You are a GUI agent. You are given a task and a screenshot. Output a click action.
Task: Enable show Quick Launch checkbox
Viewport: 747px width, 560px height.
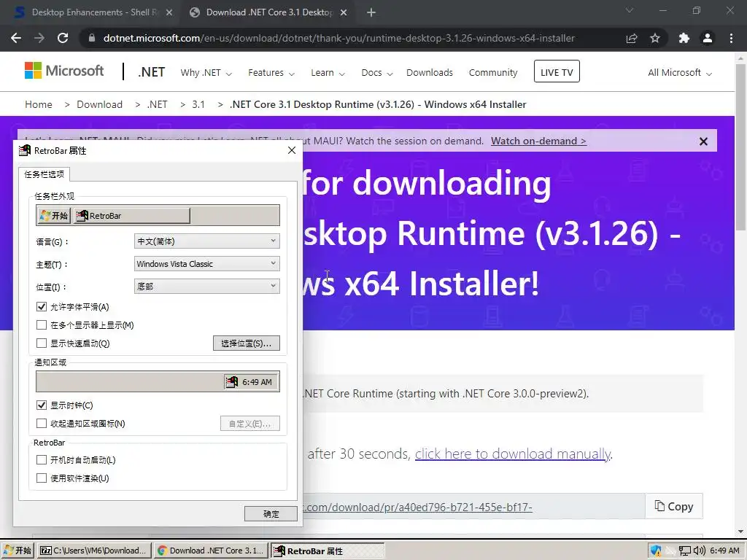(x=42, y=343)
